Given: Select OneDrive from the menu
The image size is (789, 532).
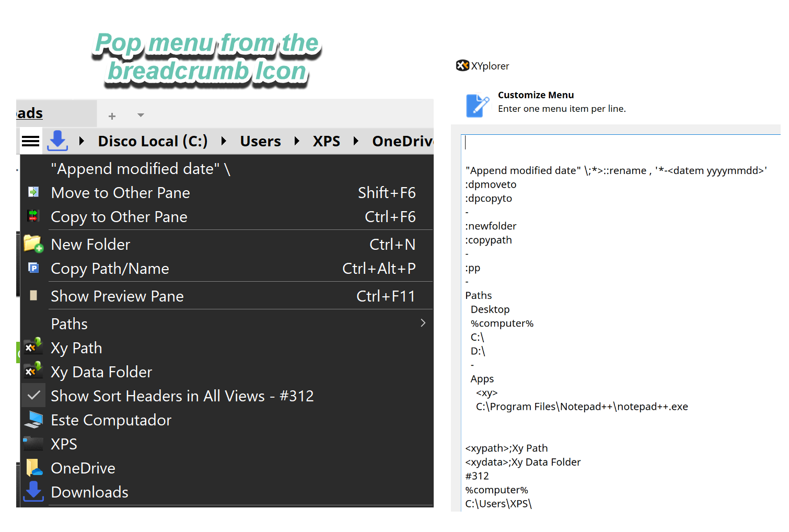Looking at the screenshot, I should pyautogui.click(x=83, y=468).
